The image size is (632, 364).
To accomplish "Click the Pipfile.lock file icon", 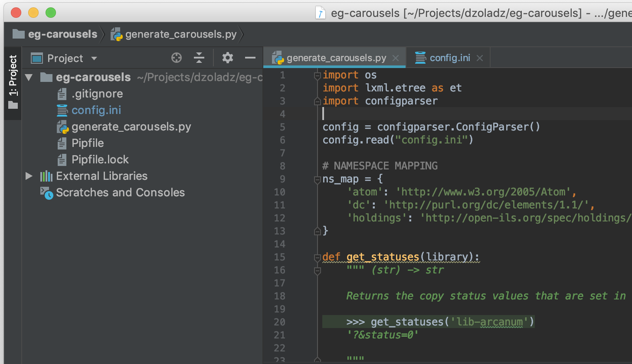I will [62, 160].
